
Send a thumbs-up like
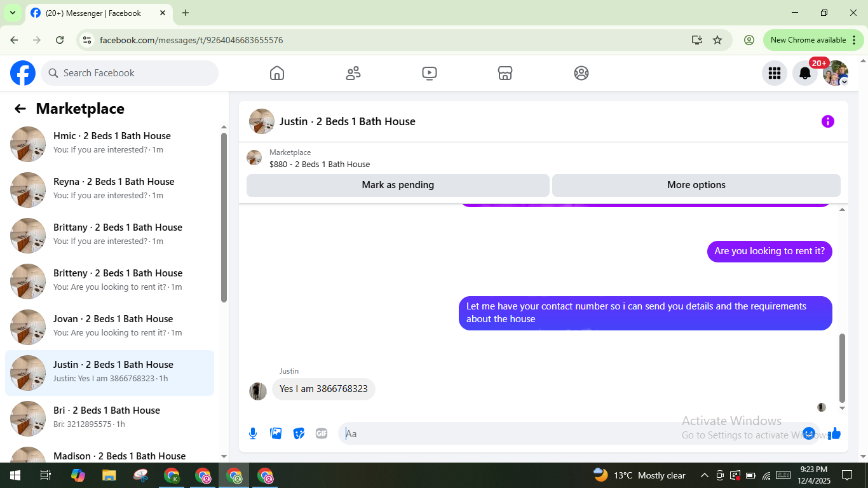(x=834, y=433)
